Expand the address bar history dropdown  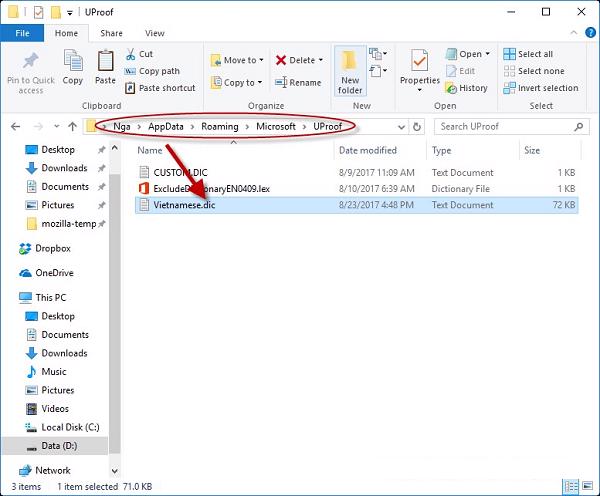401,127
